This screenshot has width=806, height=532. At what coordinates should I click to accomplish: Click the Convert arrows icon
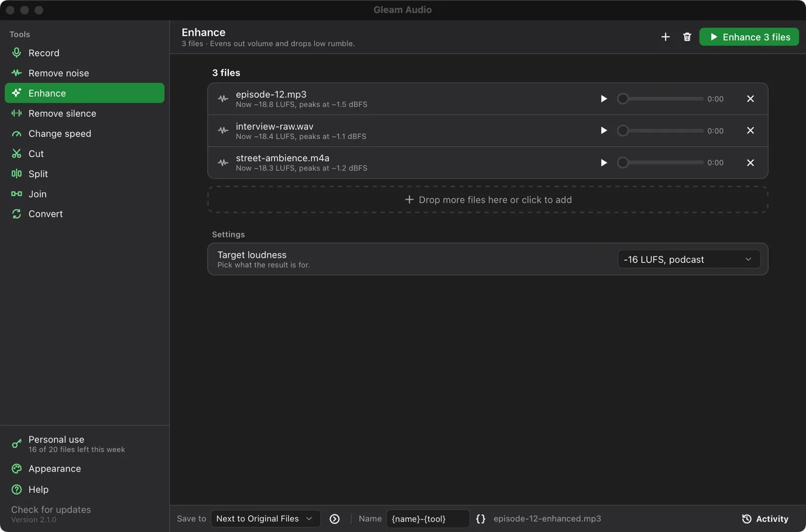pyautogui.click(x=17, y=214)
